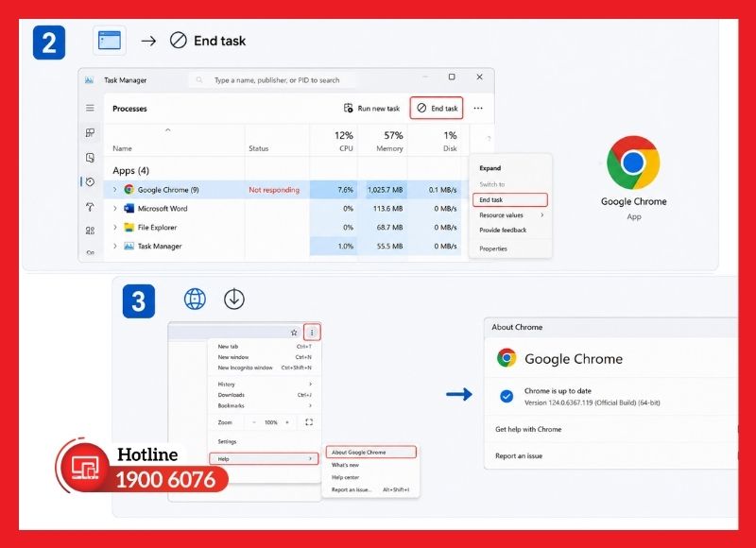
Task: Select Downloads in Chrome menu
Action: point(265,395)
